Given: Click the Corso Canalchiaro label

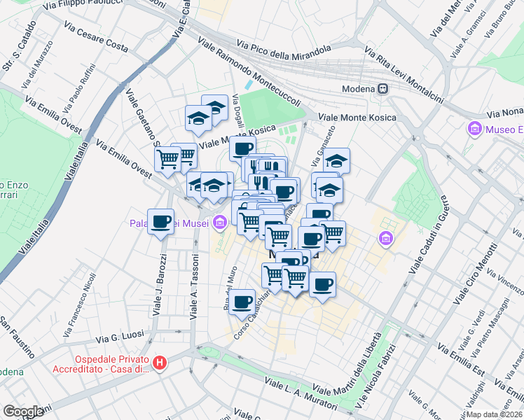Looking at the screenshot, I should [x=251, y=315].
